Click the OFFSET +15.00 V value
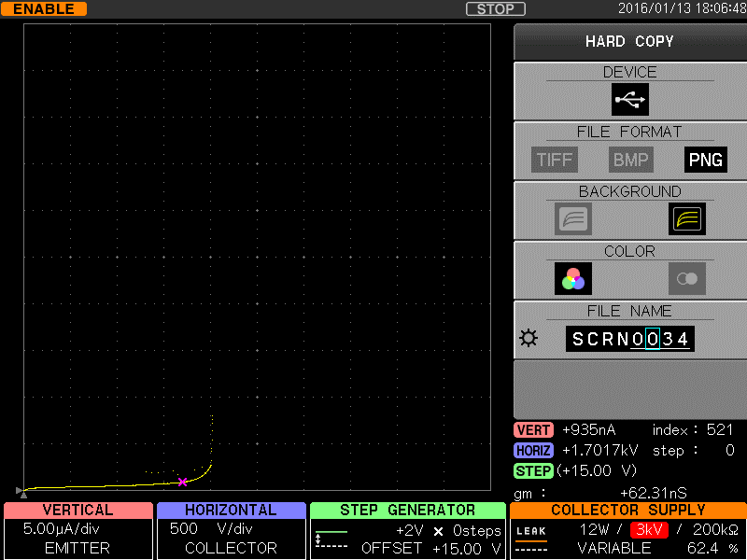Screen dimensions: 747x560 [x=430, y=549]
